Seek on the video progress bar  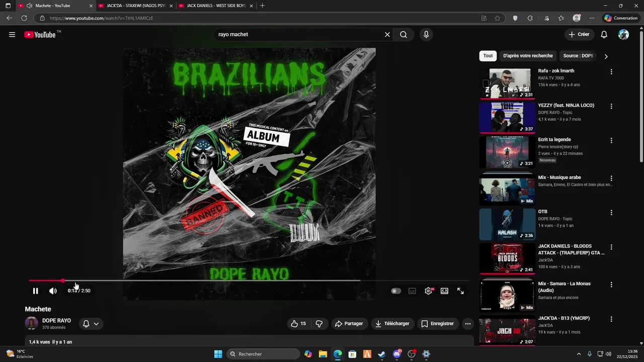pos(249,281)
